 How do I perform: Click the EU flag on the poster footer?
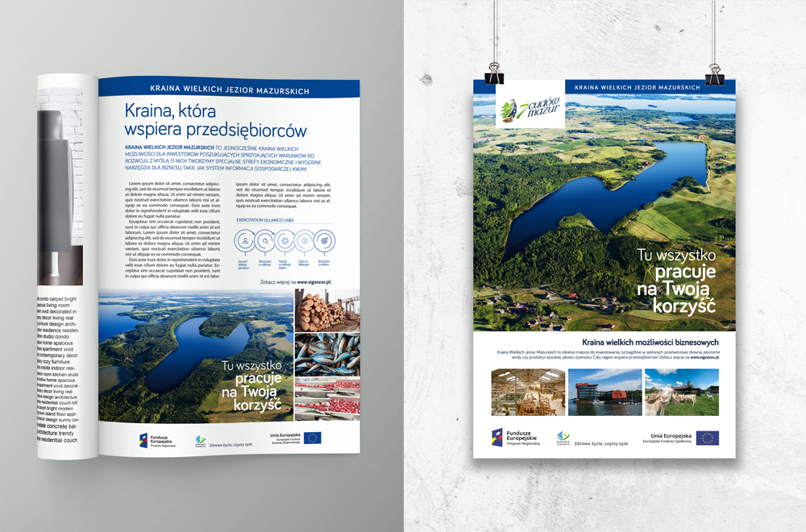708,438
